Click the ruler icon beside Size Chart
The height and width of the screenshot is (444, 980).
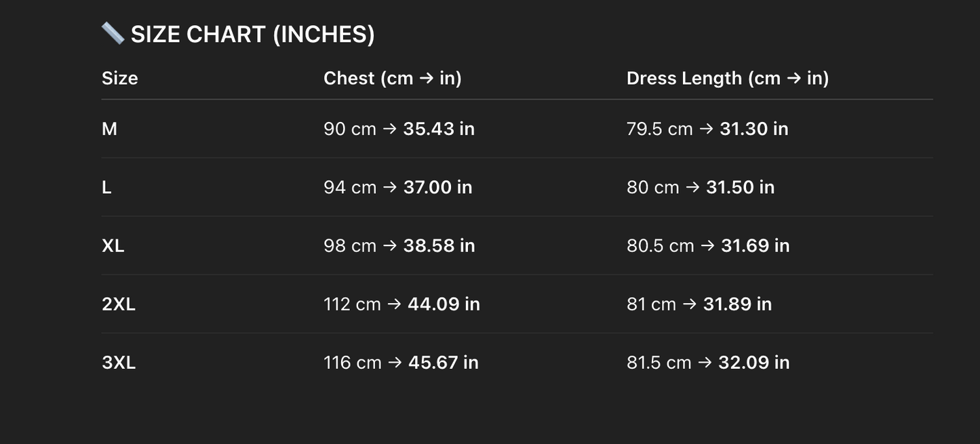click(113, 33)
